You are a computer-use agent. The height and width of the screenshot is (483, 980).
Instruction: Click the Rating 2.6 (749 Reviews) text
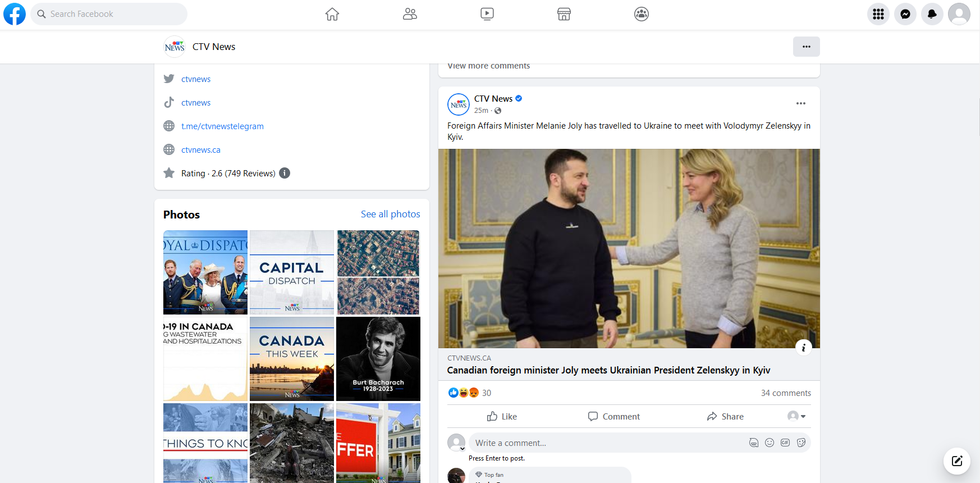click(x=228, y=174)
